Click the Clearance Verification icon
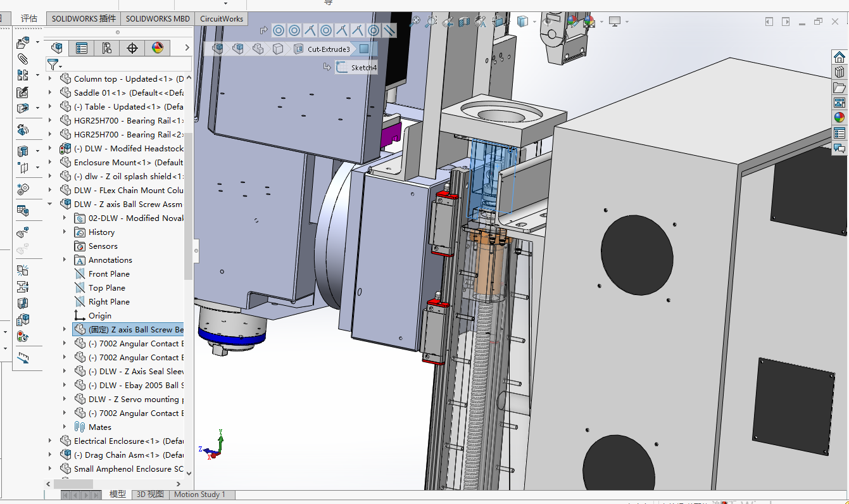Viewport: 849px width, 504px height. click(23, 286)
